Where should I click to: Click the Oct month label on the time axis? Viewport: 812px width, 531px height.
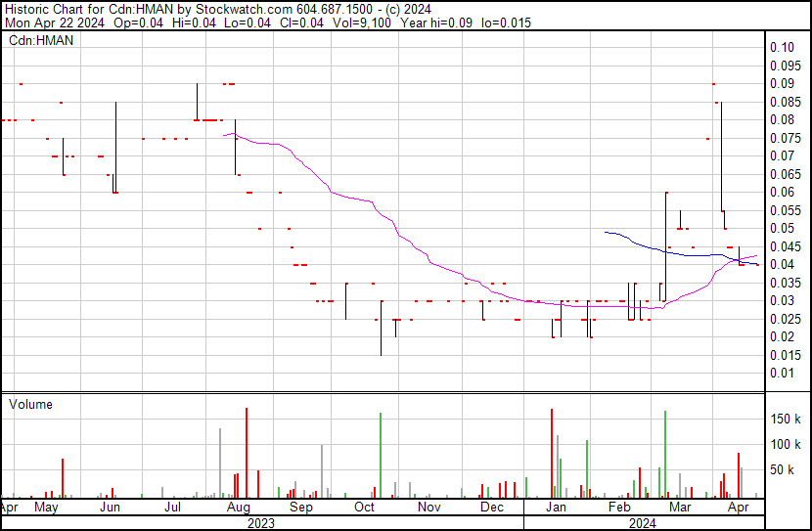tap(364, 509)
